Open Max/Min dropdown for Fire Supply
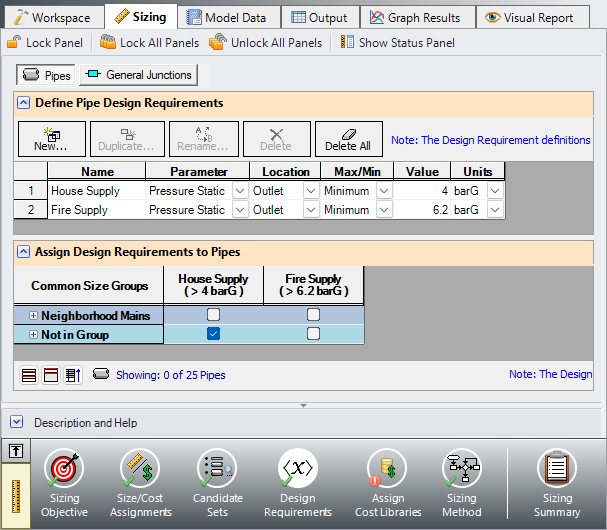The height and width of the screenshot is (530, 607). click(384, 210)
